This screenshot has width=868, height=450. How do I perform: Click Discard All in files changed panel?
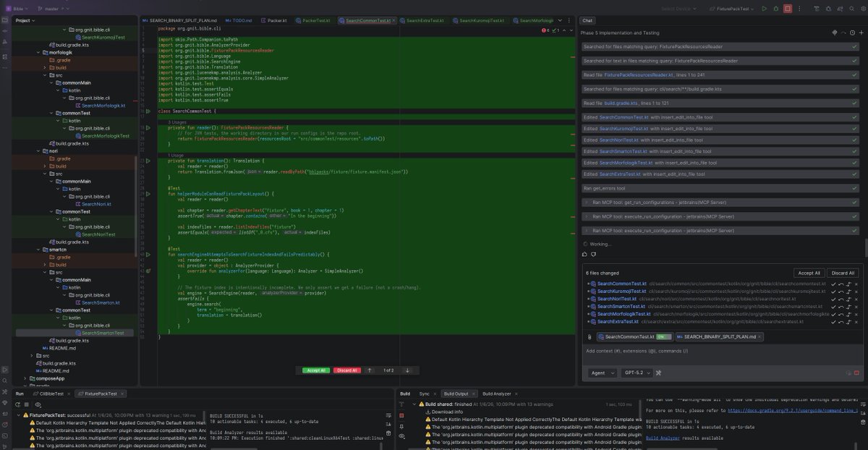click(x=843, y=273)
